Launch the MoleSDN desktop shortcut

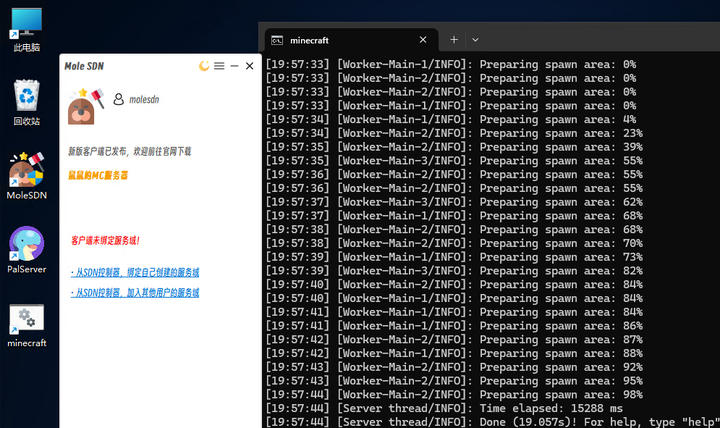[27, 176]
